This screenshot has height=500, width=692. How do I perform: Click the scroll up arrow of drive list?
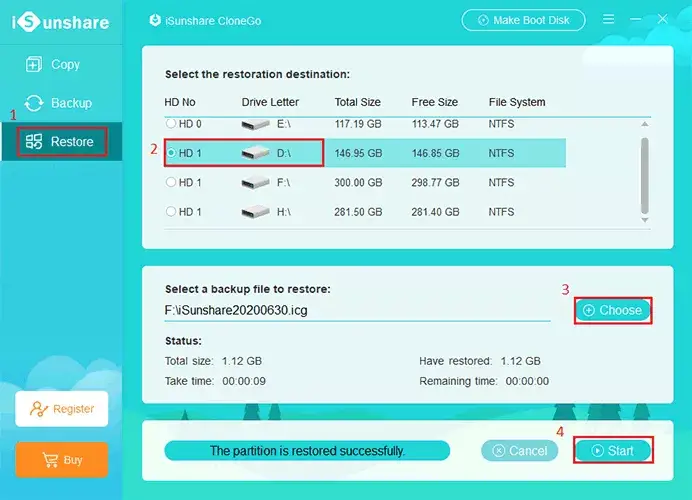pos(645,124)
